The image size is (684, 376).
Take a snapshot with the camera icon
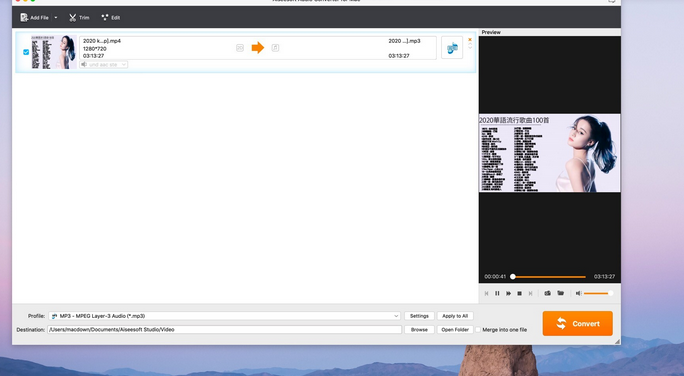(x=547, y=293)
